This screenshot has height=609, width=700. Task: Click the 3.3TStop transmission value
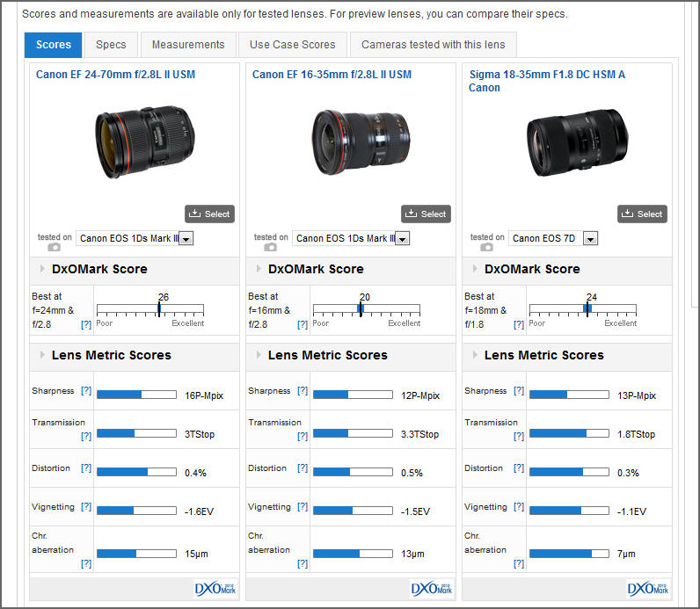(419, 434)
